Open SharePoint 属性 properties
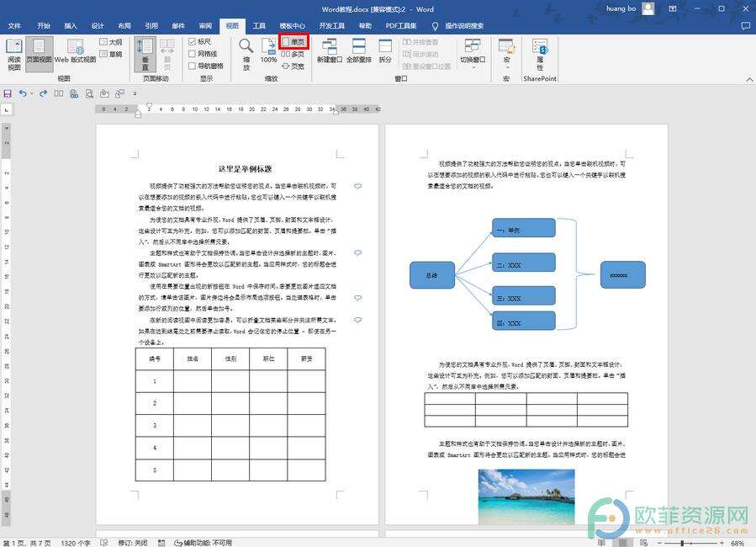The image size is (756, 547). [x=540, y=54]
